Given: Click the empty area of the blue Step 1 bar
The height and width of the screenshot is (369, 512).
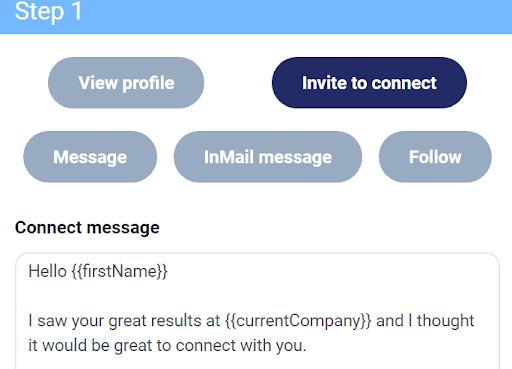Looking at the screenshot, I should tap(297, 17).
